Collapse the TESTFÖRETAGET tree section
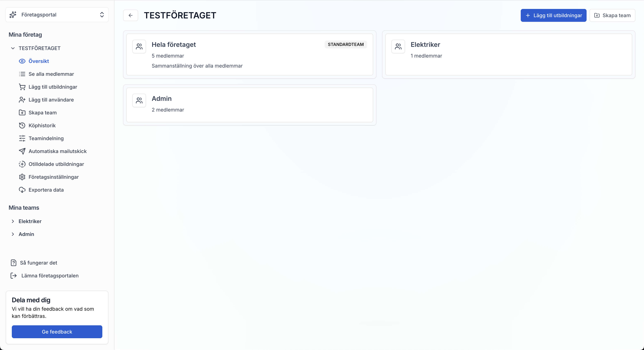644x350 pixels. pos(13,48)
